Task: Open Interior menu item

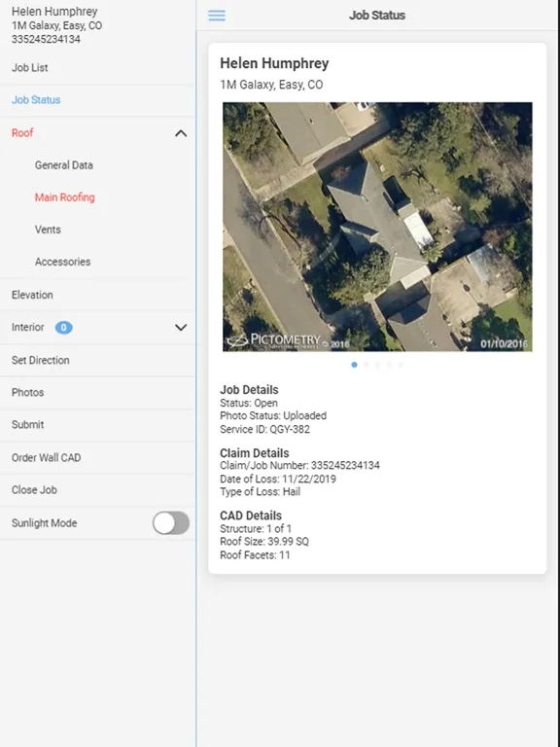Action: [x=27, y=327]
